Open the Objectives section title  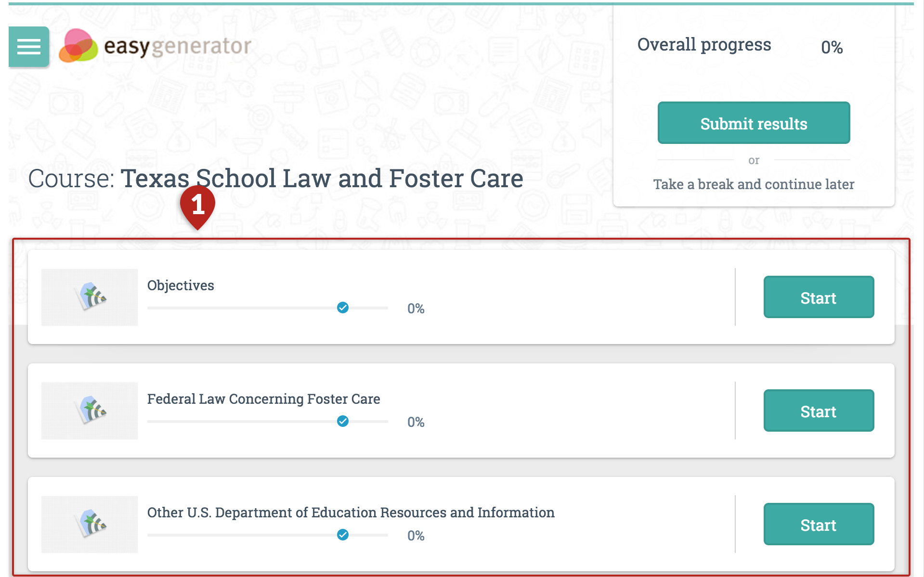tap(181, 285)
